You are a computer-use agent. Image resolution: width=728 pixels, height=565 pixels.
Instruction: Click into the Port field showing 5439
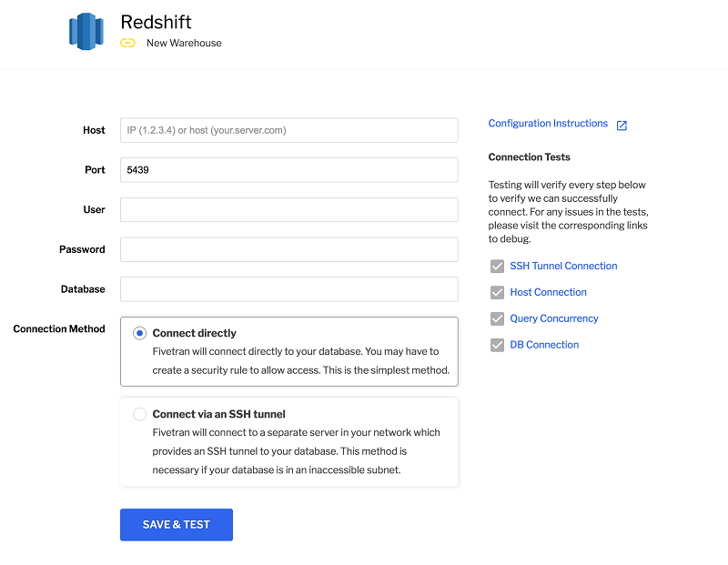289,170
